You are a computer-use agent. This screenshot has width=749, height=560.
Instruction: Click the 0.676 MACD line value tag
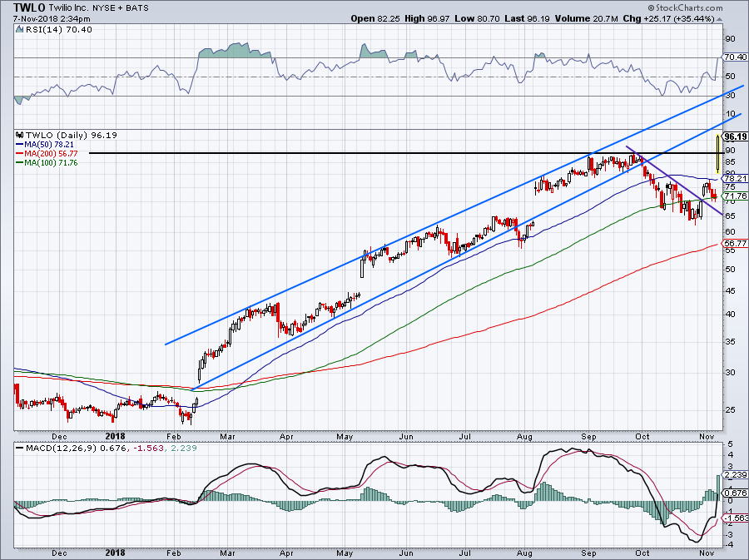pyautogui.click(x=735, y=493)
